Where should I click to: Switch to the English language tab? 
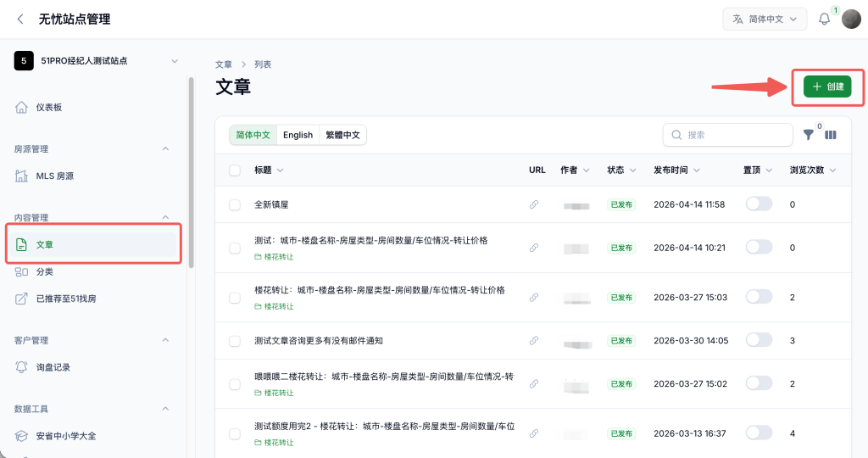(298, 135)
